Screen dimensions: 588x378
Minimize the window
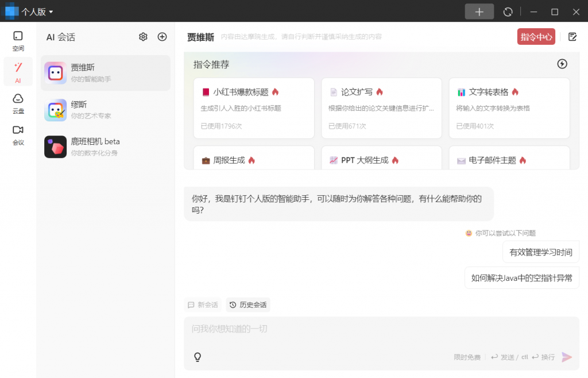click(533, 12)
